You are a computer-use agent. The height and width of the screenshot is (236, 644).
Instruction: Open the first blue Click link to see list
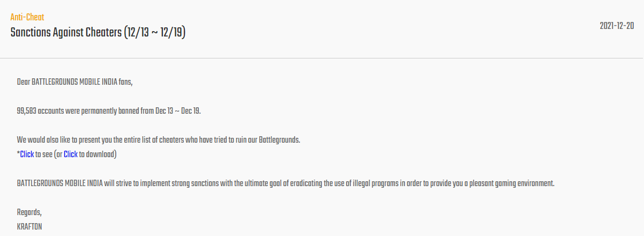coord(27,154)
